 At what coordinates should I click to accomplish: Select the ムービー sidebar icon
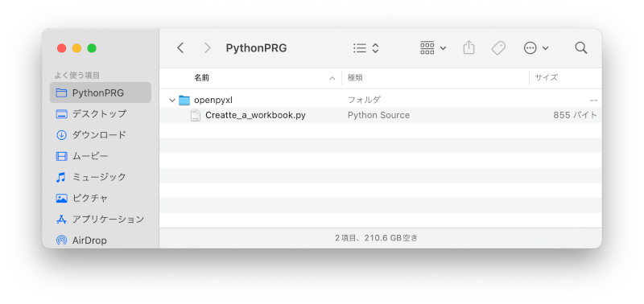[x=62, y=156]
